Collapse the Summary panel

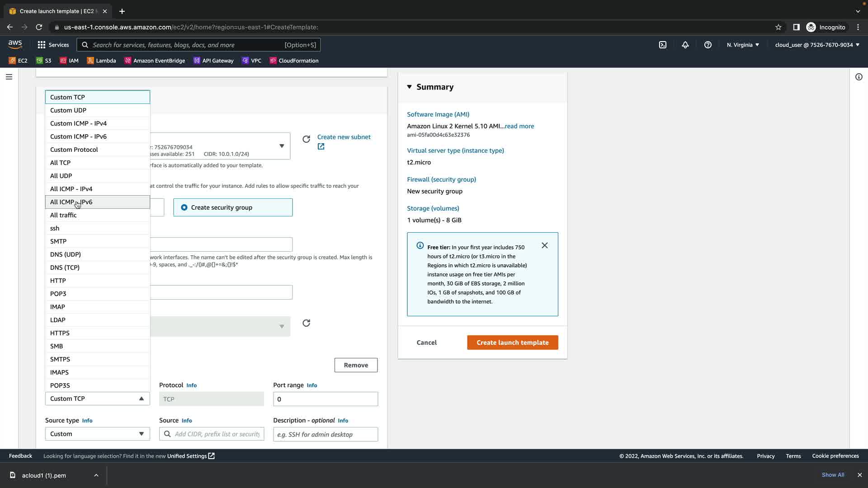(410, 87)
